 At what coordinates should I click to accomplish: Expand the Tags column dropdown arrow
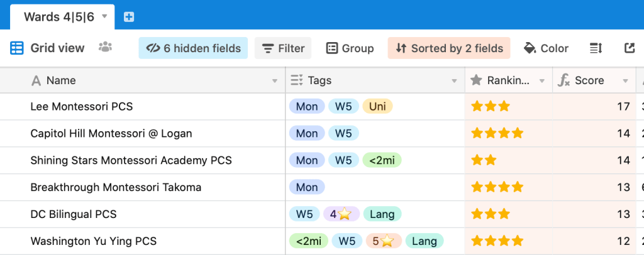pyautogui.click(x=455, y=81)
